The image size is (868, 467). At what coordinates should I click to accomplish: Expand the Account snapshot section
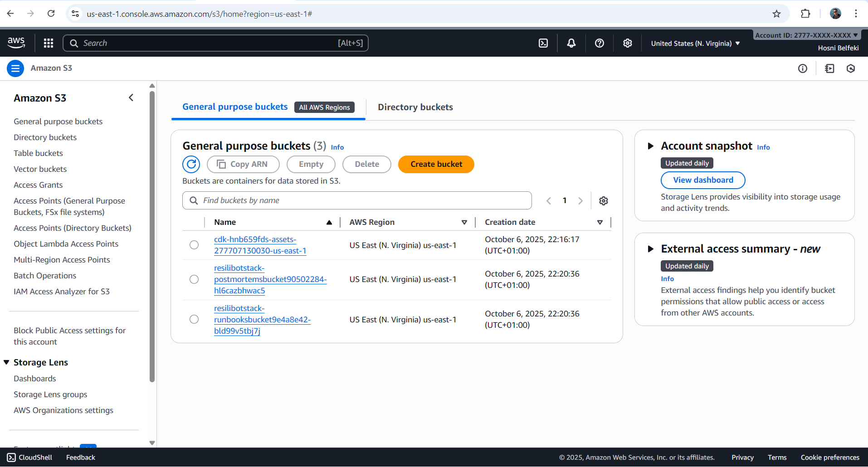[651, 146]
